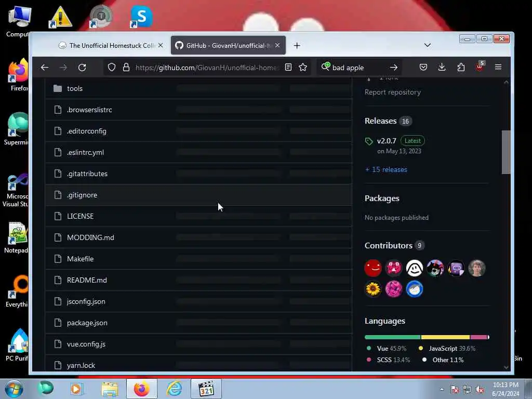Open the white hooded face contributor avatar
This screenshot has width=532, height=399.
click(x=414, y=268)
